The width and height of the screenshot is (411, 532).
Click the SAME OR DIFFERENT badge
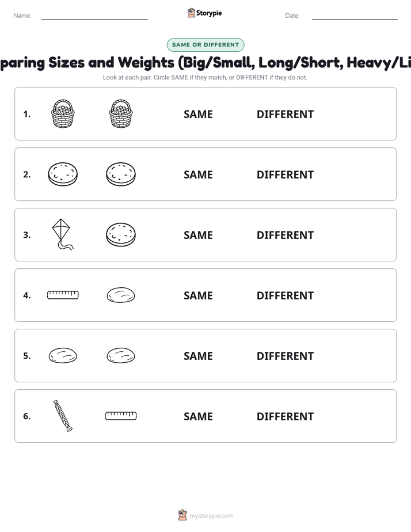[x=205, y=45]
